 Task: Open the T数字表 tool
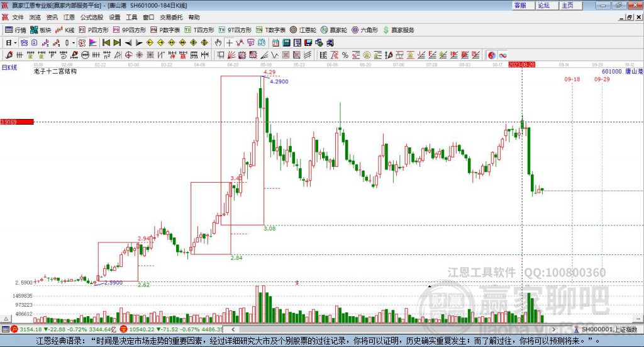coord(270,30)
